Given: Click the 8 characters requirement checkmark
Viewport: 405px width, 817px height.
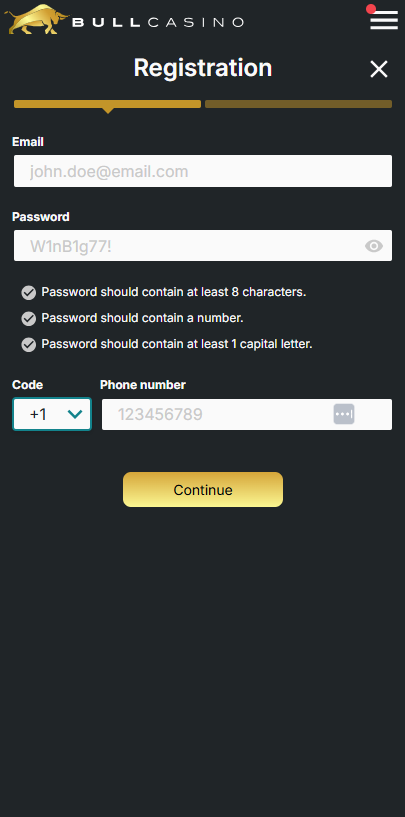Looking at the screenshot, I should [x=29, y=293].
